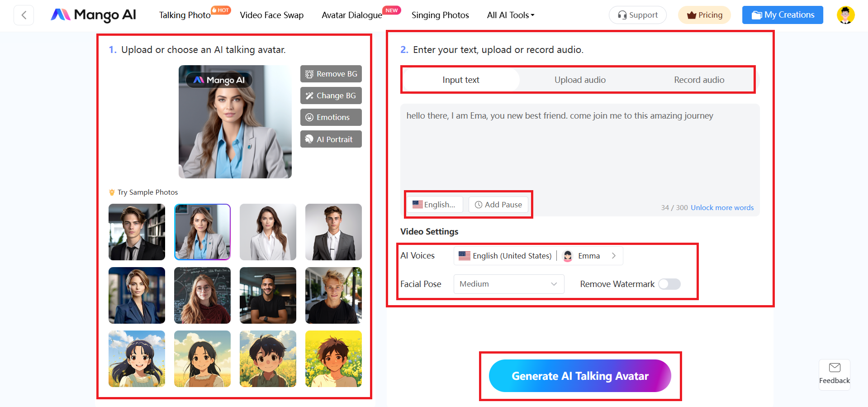Click the back arrow icon
Image resolution: width=868 pixels, height=407 pixels.
(x=24, y=15)
